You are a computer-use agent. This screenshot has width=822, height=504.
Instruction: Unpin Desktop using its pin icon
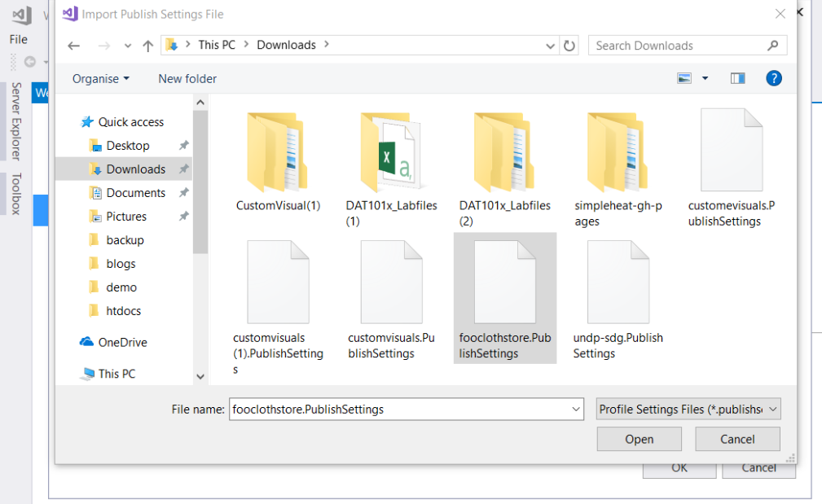[x=183, y=146]
